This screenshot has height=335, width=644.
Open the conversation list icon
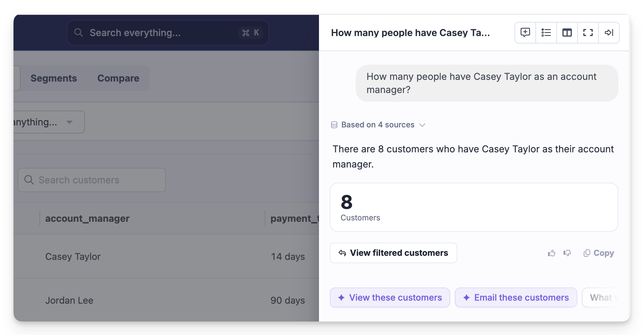[546, 33]
